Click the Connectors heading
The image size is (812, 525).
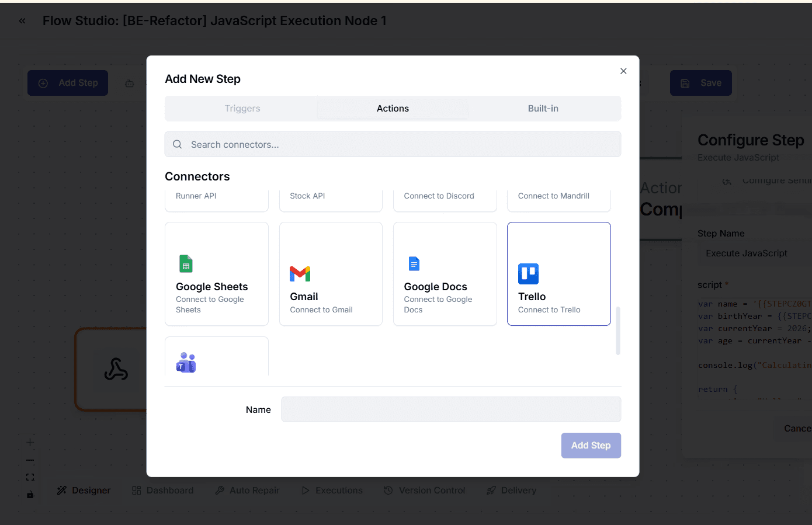click(x=197, y=176)
